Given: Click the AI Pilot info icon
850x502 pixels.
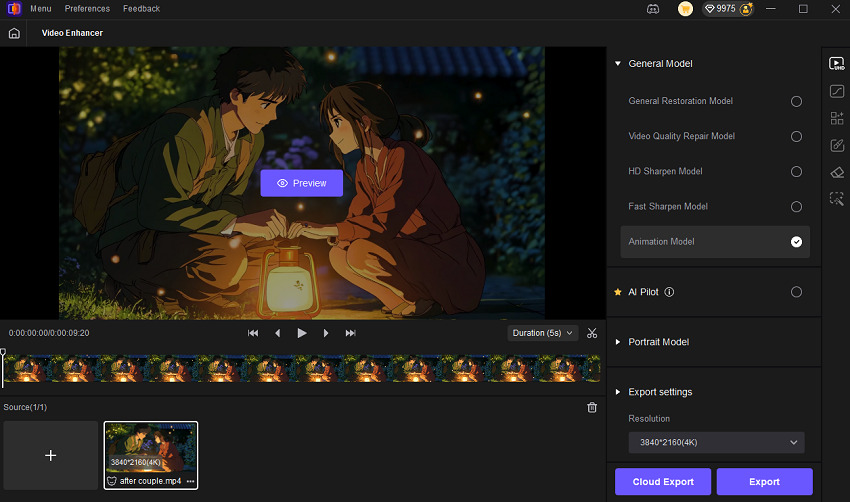Looking at the screenshot, I should (669, 292).
